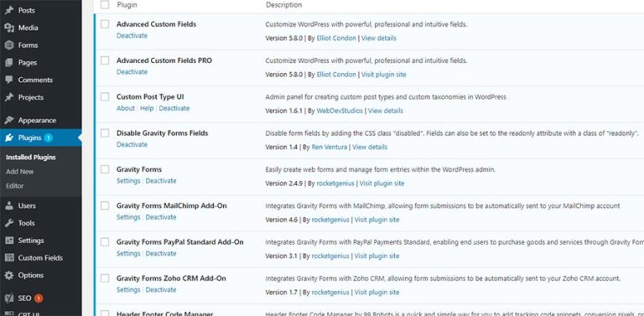Click the Appearance brush icon

(x=9, y=120)
